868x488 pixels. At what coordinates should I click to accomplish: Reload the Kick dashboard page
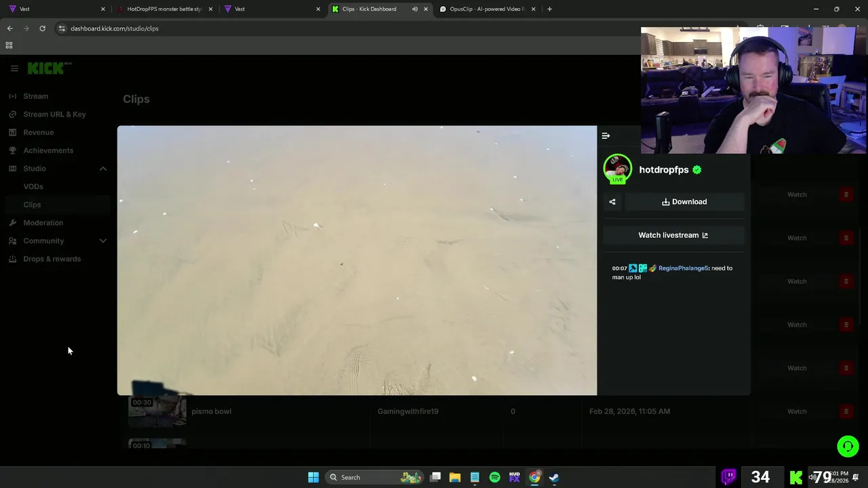click(42, 28)
